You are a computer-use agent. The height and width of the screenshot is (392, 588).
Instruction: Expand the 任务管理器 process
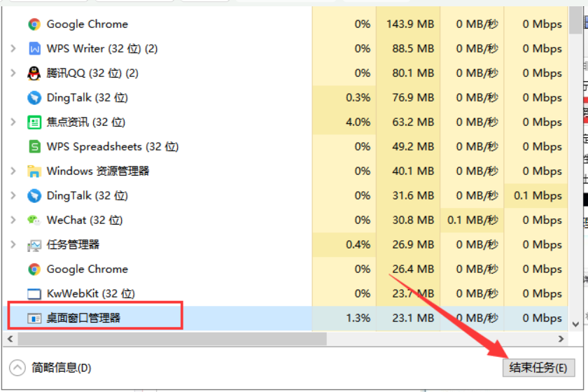(13, 245)
